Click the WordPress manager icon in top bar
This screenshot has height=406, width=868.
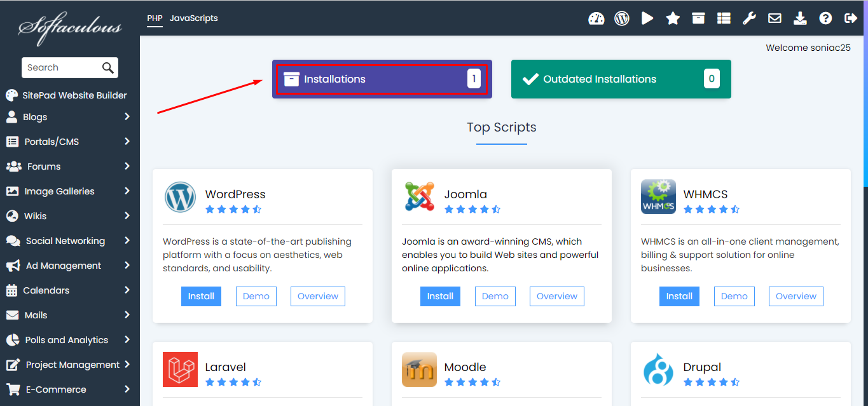tap(622, 18)
